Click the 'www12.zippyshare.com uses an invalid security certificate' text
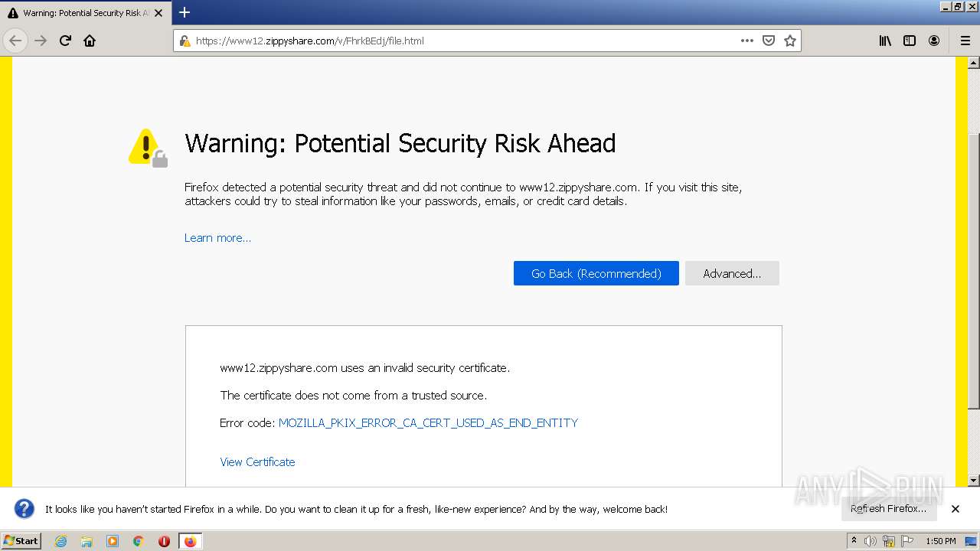 (x=365, y=368)
